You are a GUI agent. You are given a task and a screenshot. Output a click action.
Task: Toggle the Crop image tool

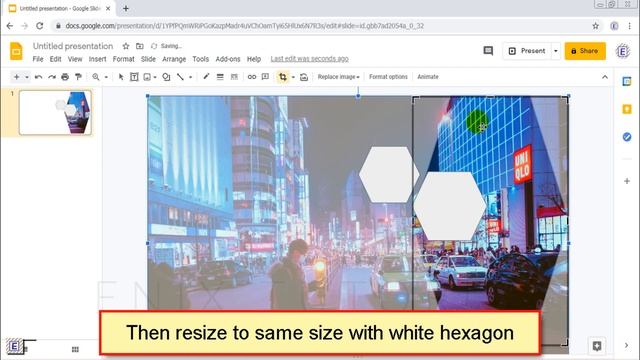click(282, 77)
